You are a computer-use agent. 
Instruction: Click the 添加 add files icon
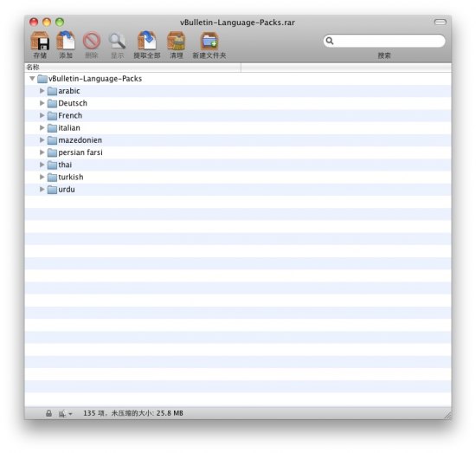point(66,41)
